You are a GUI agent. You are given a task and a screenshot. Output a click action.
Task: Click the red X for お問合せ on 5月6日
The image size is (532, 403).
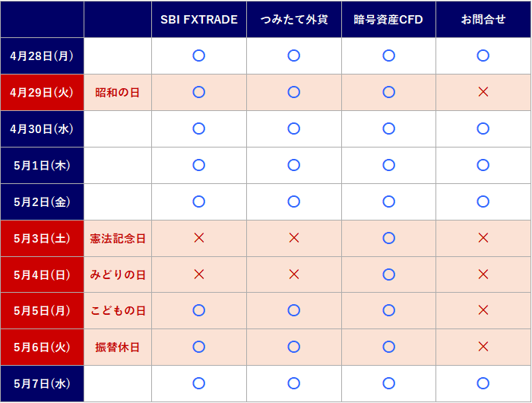click(x=483, y=347)
